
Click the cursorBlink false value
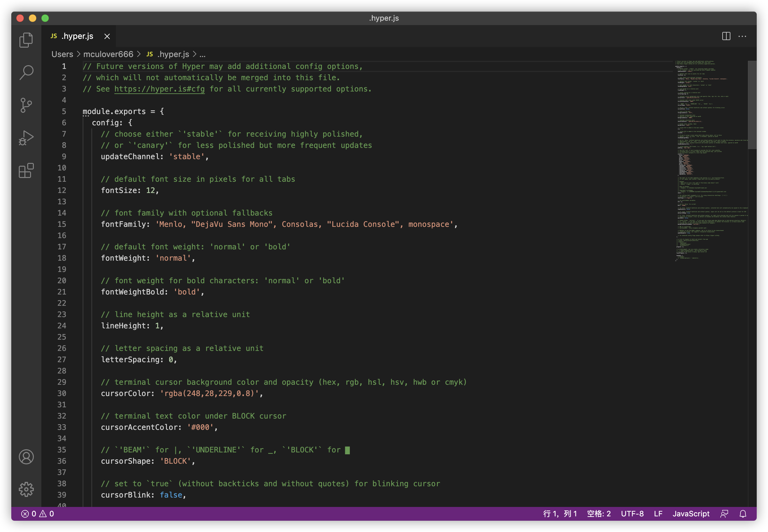tap(171, 495)
